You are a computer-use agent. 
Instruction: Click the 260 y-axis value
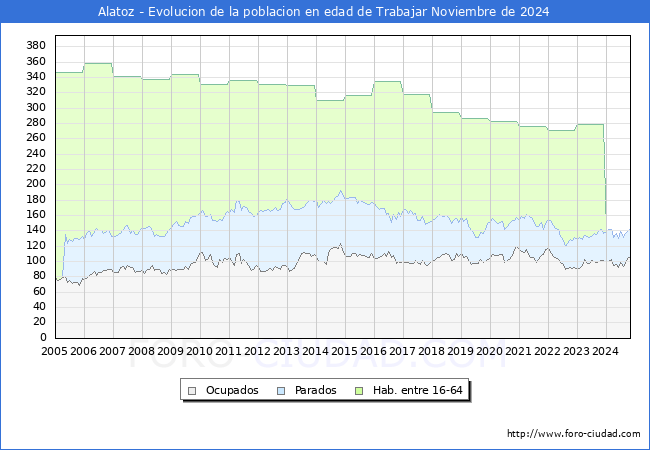point(36,138)
